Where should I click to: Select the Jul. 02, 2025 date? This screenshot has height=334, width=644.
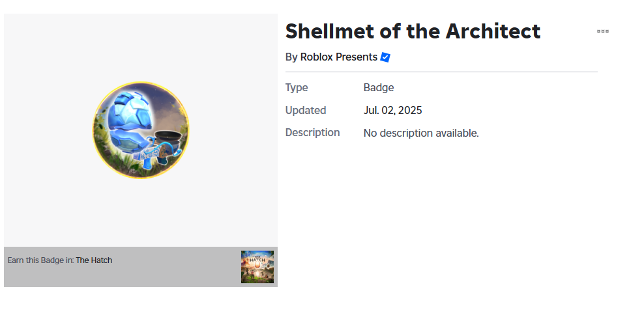pos(393,111)
